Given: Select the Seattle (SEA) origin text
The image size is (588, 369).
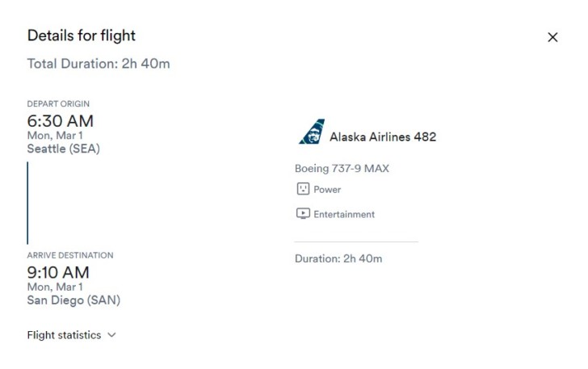Looking at the screenshot, I should click(x=63, y=149).
